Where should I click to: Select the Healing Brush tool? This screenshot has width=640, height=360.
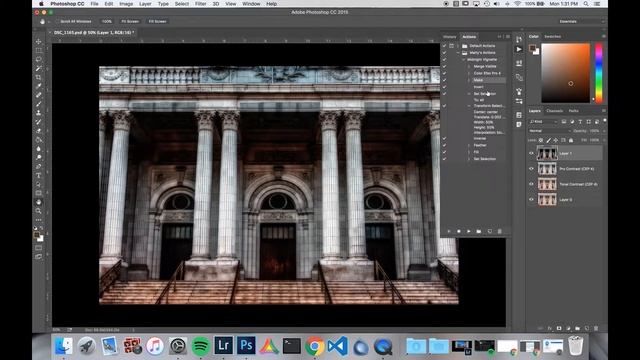click(39, 95)
